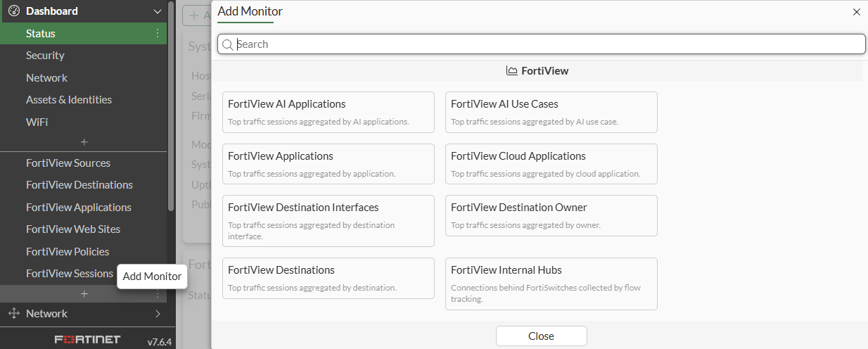Open FortiView Web Sites monitor
The image size is (868, 349).
point(73,229)
